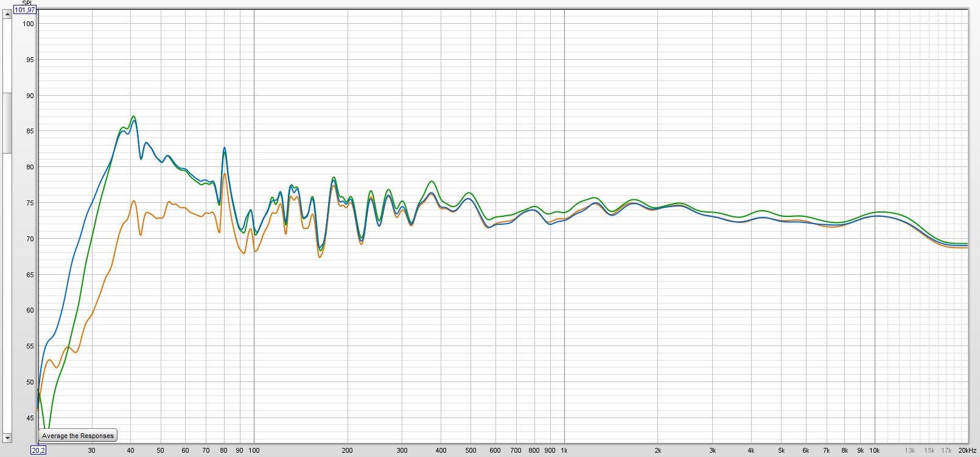The image size is (980, 457).
Task: Click the 65 SPL axis label
Action: click(29, 275)
